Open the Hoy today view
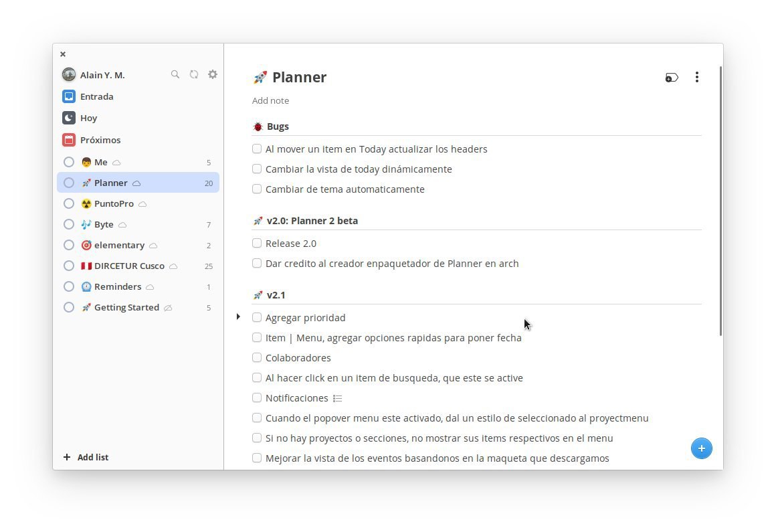Screen dimensions: 776x532 click(138, 118)
